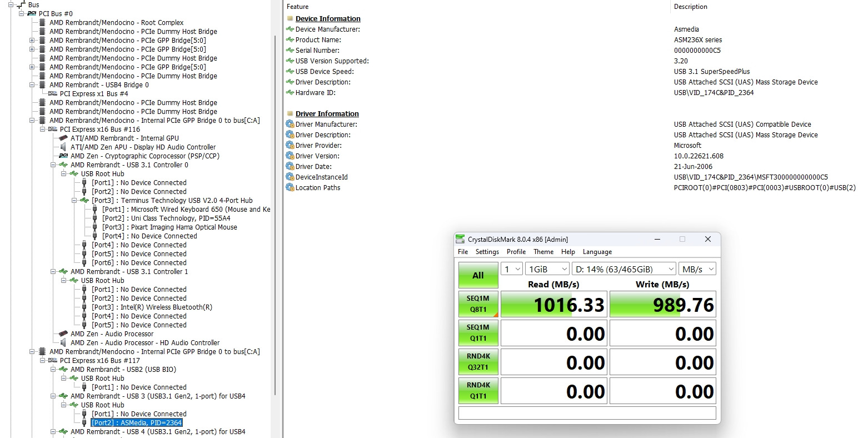
Task: Click the USB 3.1 Controller 1 USB icon
Action: click(63, 271)
